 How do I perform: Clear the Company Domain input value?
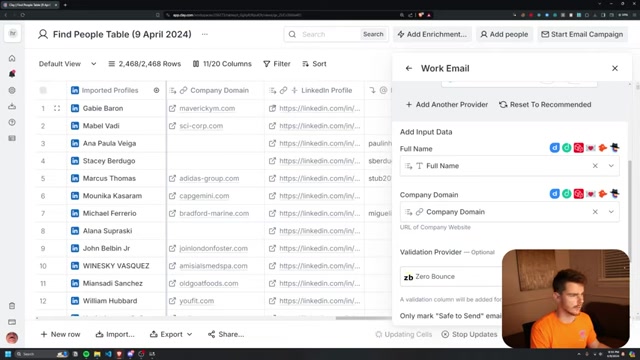coord(595,212)
